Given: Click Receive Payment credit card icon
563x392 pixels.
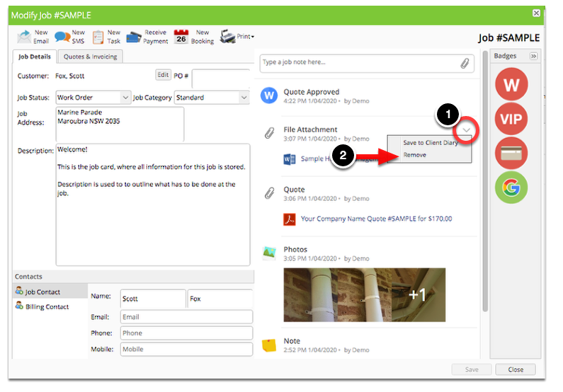Looking at the screenshot, I should (x=134, y=37).
